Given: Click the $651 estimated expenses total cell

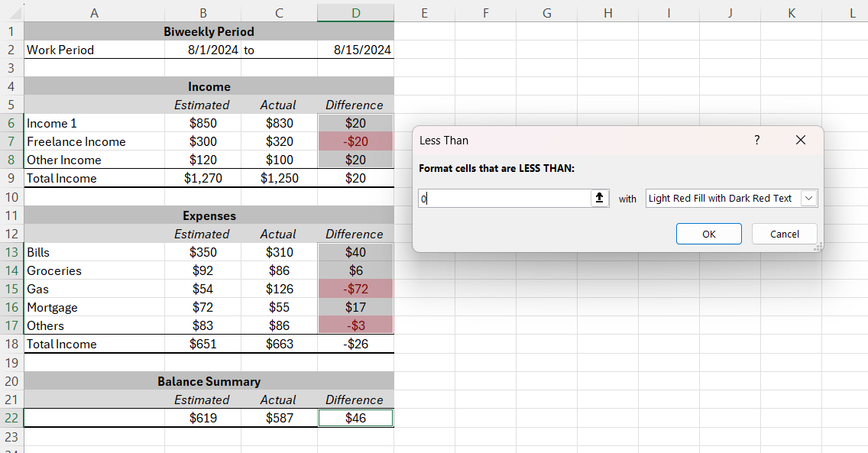Looking at the screenshot, I should 203,344.
